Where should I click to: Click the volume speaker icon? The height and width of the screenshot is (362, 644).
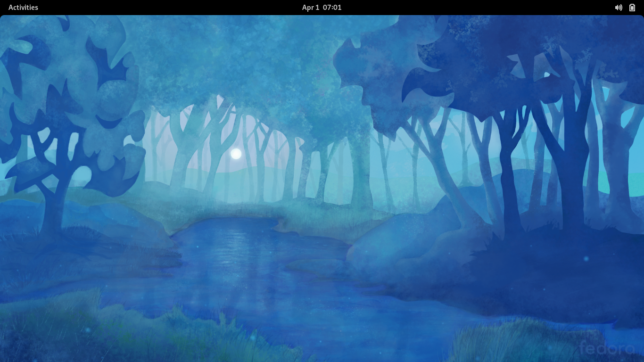pos(618,8)
